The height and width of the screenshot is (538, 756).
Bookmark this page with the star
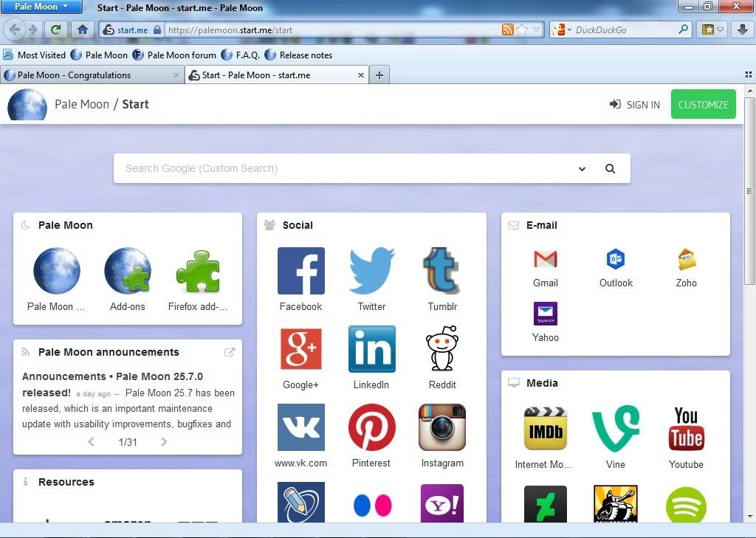(x=522, y=30)
